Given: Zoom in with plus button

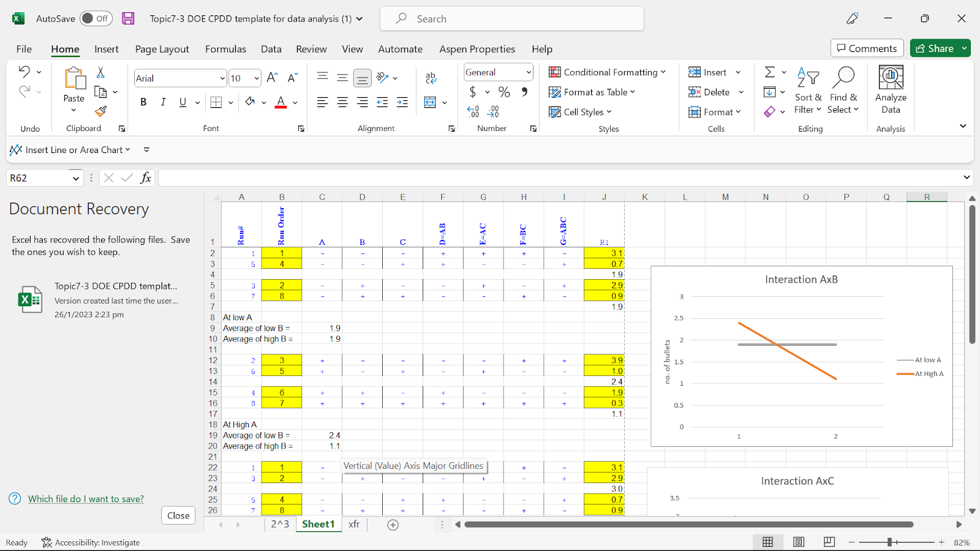Looking at the screenshot, I should click(x=941, y=542).
